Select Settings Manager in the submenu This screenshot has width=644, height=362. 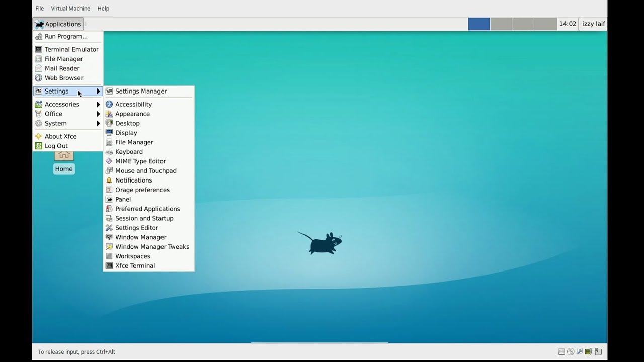click(x=148, y=91)
